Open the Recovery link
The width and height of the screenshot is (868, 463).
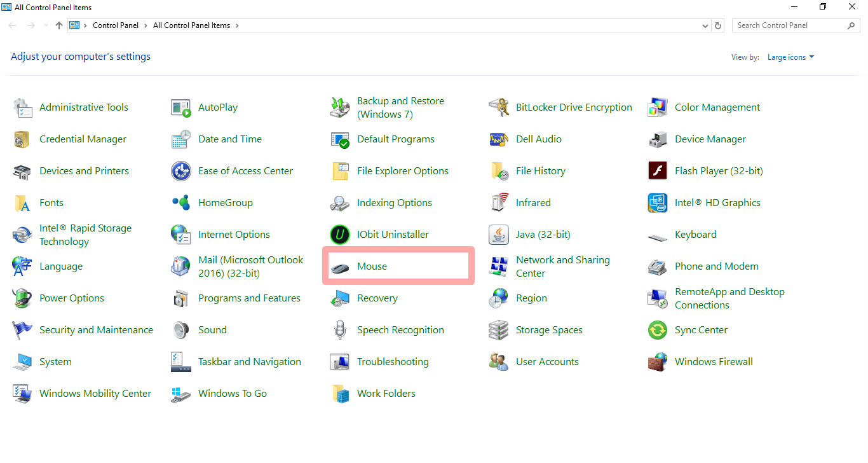click(377, 298)
